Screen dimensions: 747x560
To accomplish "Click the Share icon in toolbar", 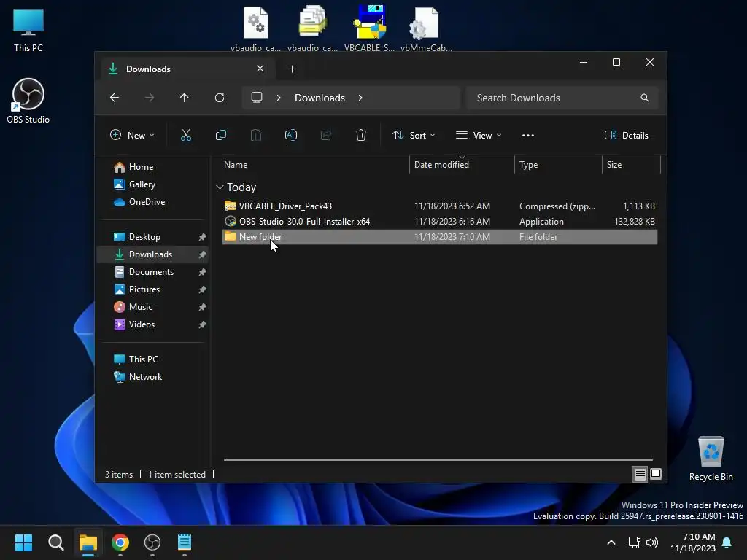I will pos(326,135).
